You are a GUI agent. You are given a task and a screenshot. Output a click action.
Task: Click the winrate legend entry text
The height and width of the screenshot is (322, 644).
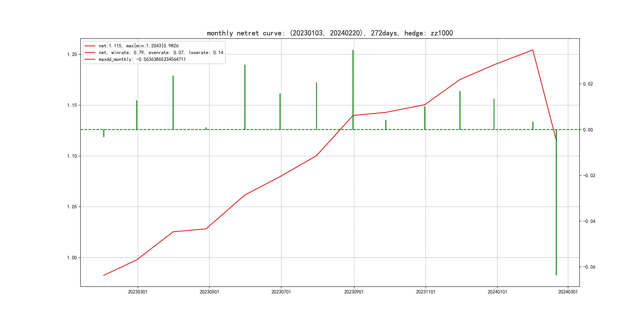[x=161, y=52]
